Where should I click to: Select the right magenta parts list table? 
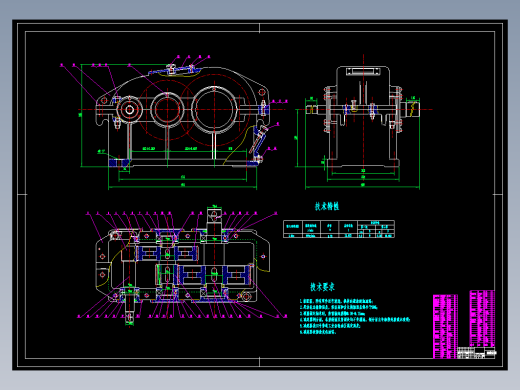point(482,318)
